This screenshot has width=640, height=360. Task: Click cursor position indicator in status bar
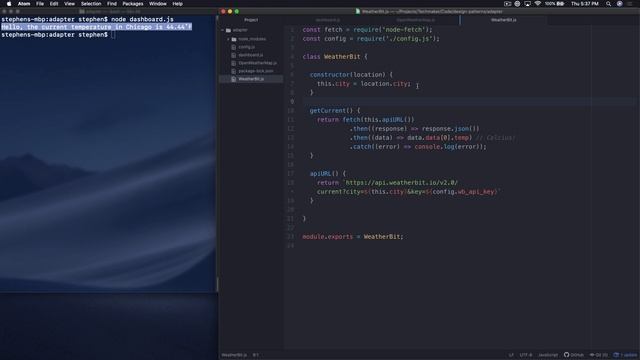coord(256,355)
